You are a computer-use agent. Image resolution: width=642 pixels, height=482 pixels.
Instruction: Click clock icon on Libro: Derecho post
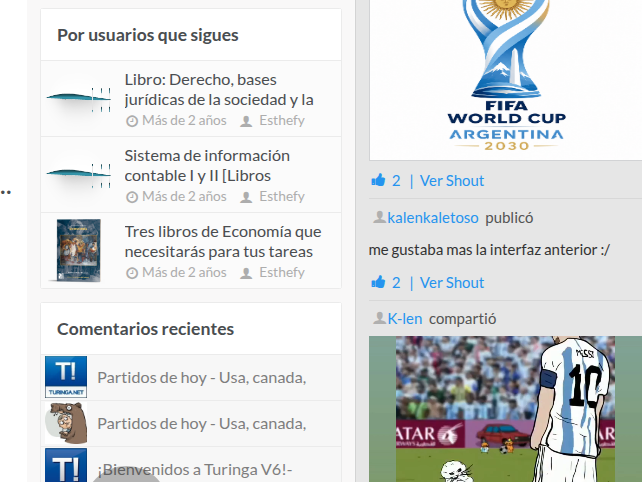tap(132, 121)
